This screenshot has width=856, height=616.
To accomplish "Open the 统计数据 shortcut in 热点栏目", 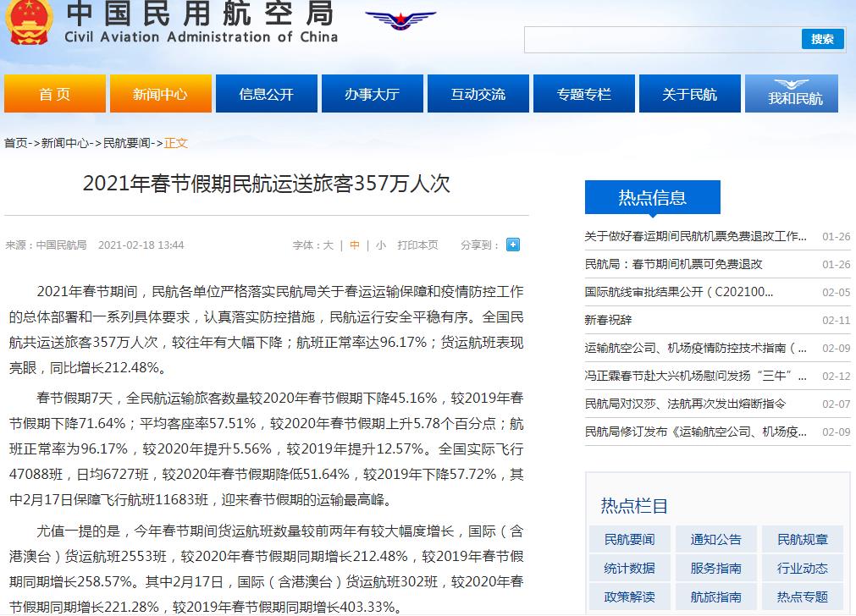I will click(x=629, y=568).
